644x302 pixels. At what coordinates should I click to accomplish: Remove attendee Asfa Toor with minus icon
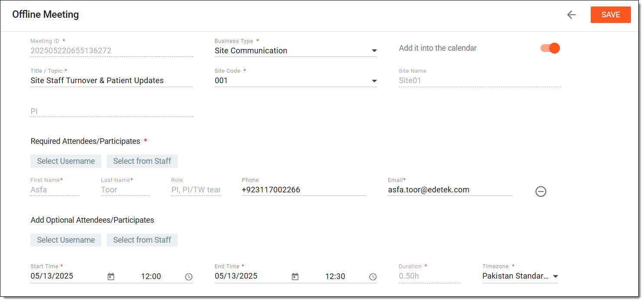(x=541, y=191)
